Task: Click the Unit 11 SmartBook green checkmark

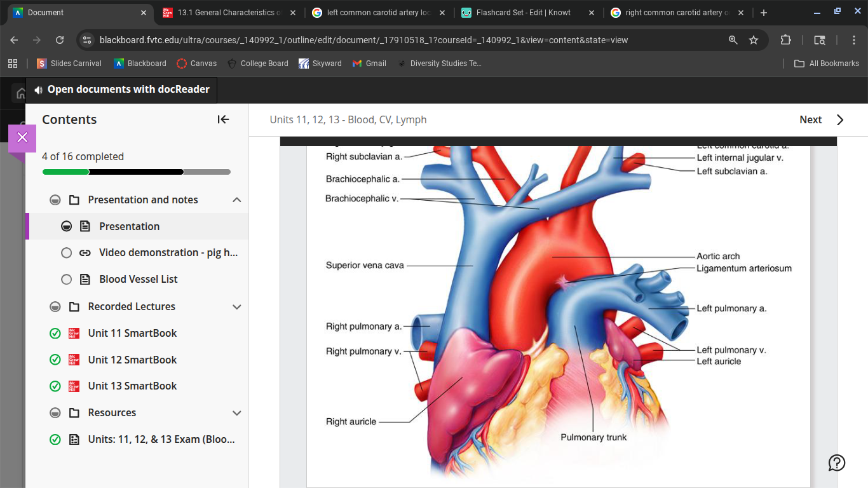Action: (x=55, y=334)
